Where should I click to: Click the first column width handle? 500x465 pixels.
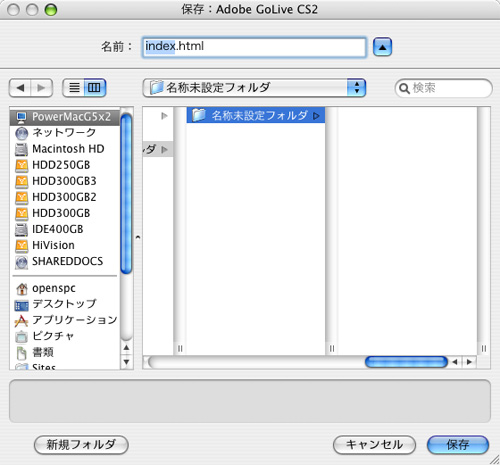(x=180, y=348)
